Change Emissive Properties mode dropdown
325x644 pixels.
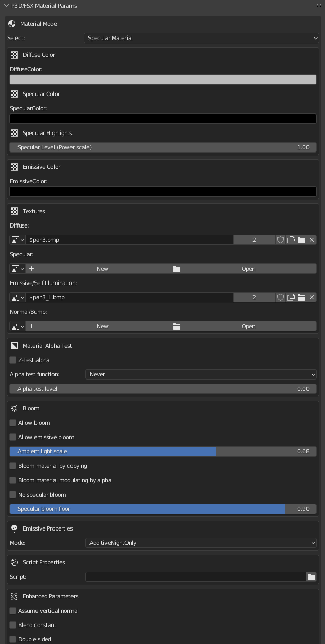point(201,543)
